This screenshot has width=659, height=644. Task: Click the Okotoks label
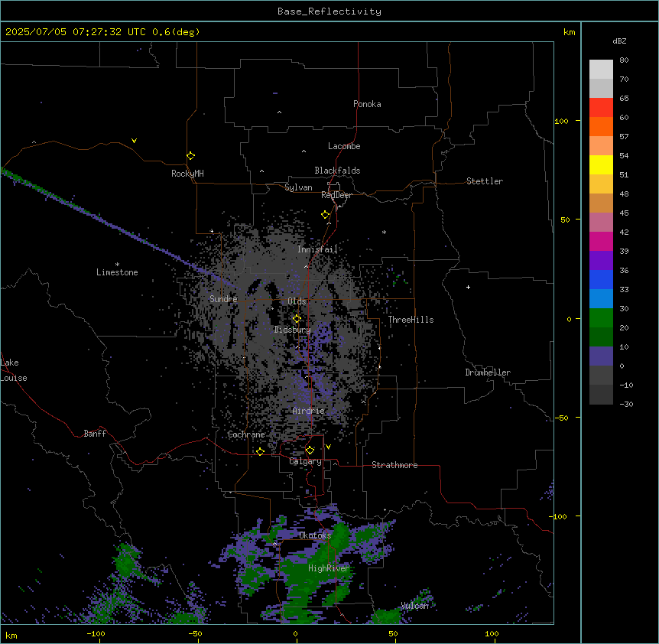coord(315,535)
